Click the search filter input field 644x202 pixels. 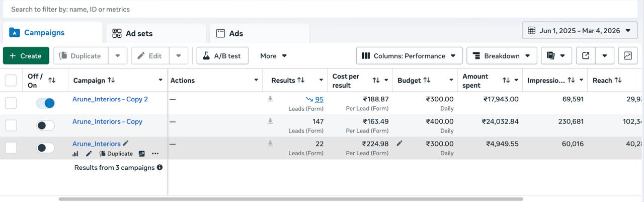322,9
